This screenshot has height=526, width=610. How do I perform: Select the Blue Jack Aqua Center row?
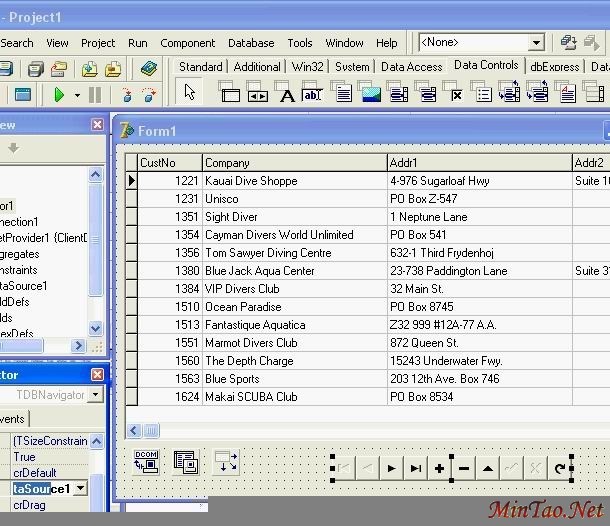(260, 271)
